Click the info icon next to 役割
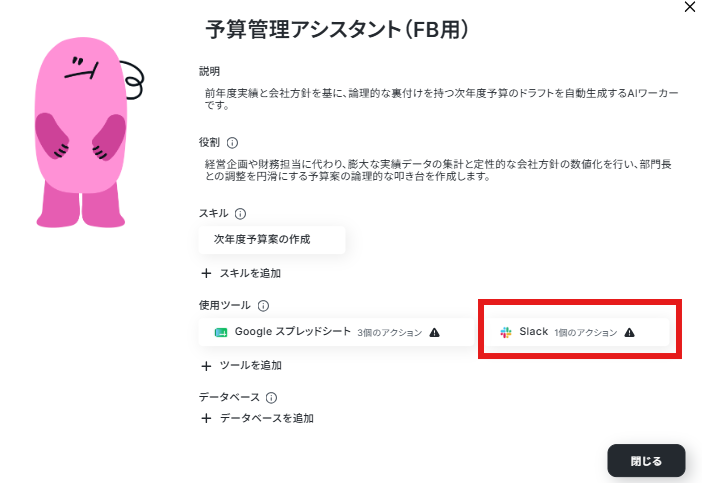Image resolution: width=702 pixels, height=483 pixels. pos(232,143)
